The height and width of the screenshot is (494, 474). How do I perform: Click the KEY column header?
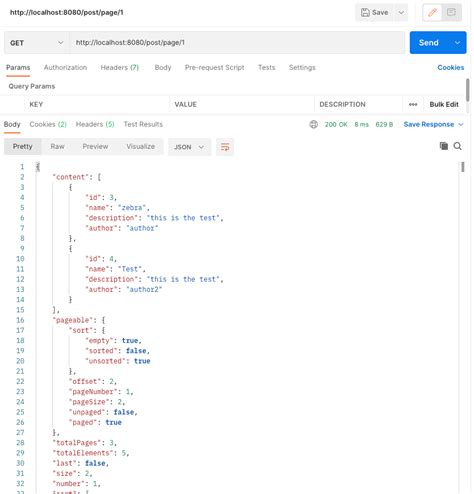(x=36, y=105)
